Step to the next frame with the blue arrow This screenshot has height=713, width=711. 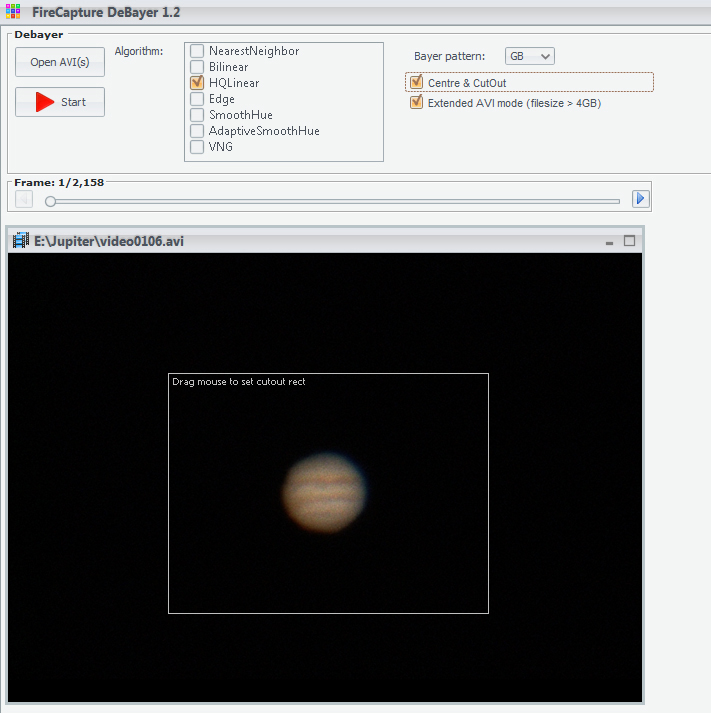pos(641,199)
